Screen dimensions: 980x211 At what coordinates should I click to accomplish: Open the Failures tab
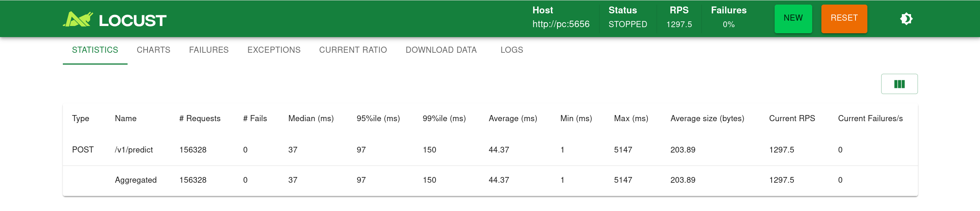click(x=209, y=50)
